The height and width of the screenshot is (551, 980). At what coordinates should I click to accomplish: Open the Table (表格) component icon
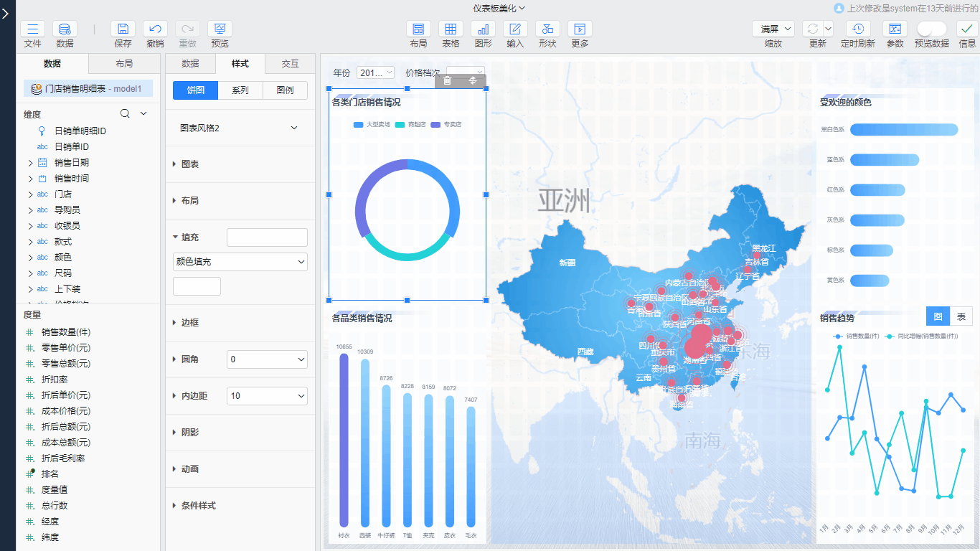pyautogui.click(x=451, y=29)
